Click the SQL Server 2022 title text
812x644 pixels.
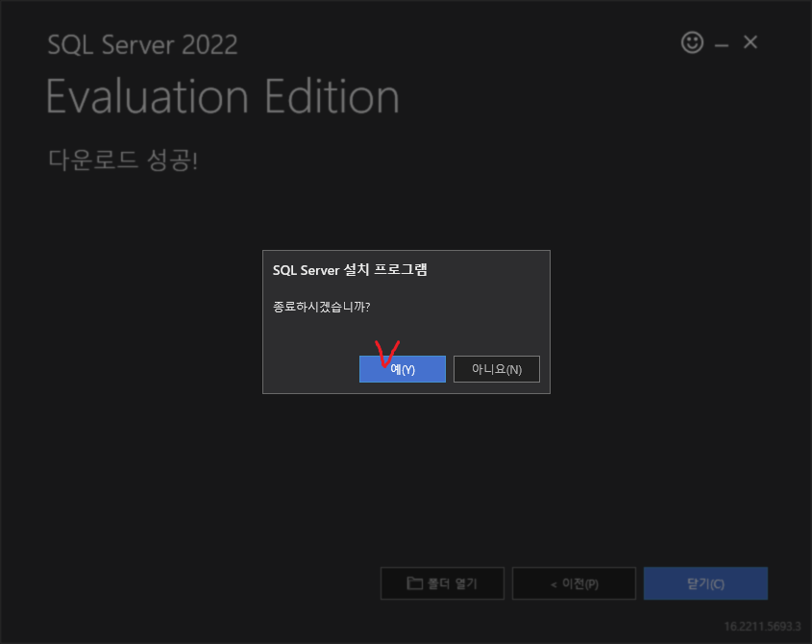pos(142,44)
